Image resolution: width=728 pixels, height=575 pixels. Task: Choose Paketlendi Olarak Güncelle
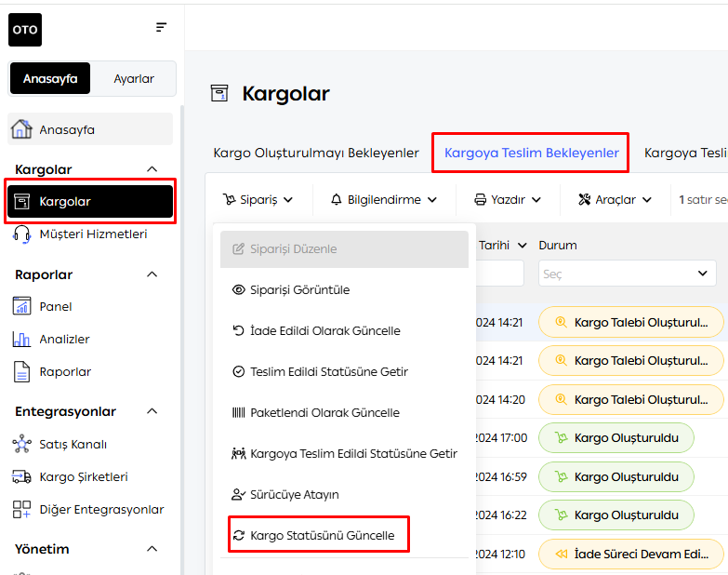coord(344,412)
